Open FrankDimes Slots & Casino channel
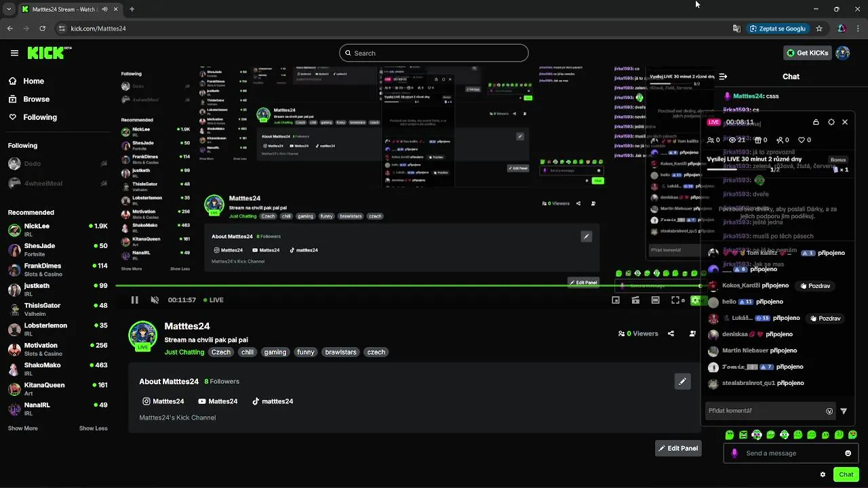Screen dimensions: 868x488 pos(58,270)
